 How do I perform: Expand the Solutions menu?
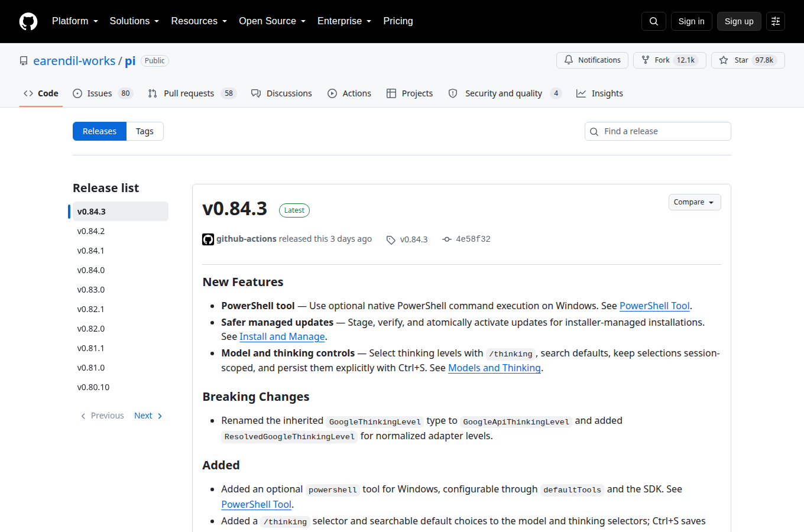(x=134, y=21)
